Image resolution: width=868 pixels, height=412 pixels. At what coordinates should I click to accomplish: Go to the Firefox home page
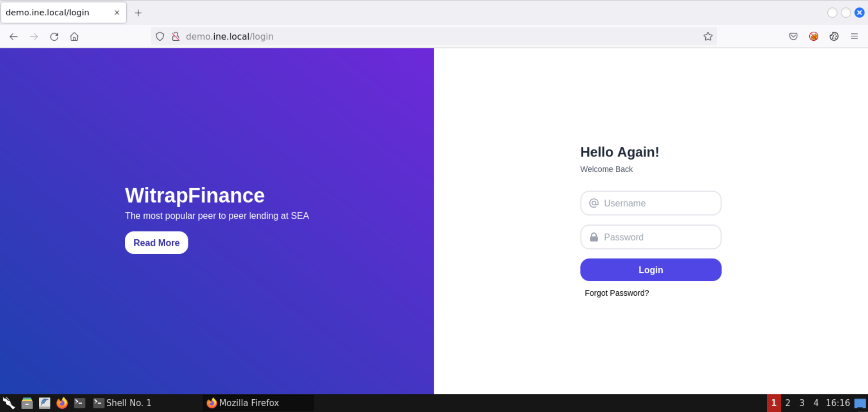[x=75, y=37]
